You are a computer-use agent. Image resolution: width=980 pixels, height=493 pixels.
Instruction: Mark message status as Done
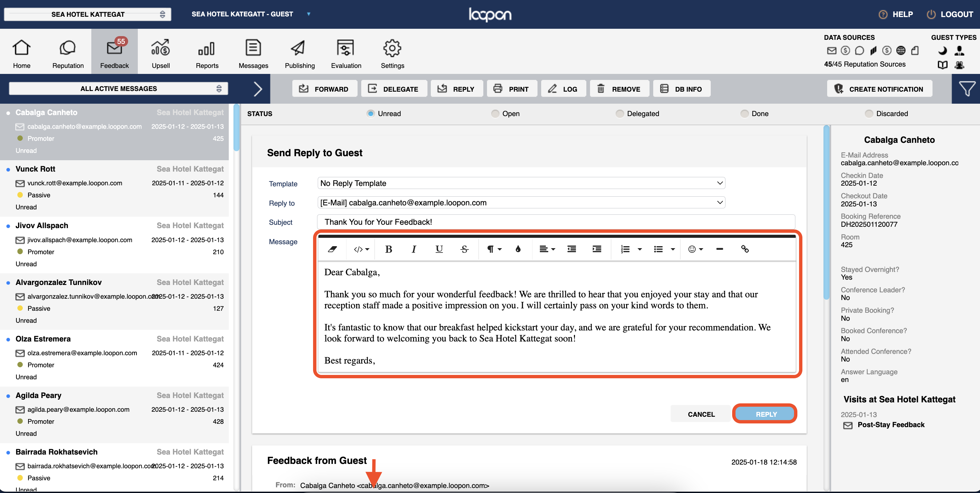tap(744, 114)
